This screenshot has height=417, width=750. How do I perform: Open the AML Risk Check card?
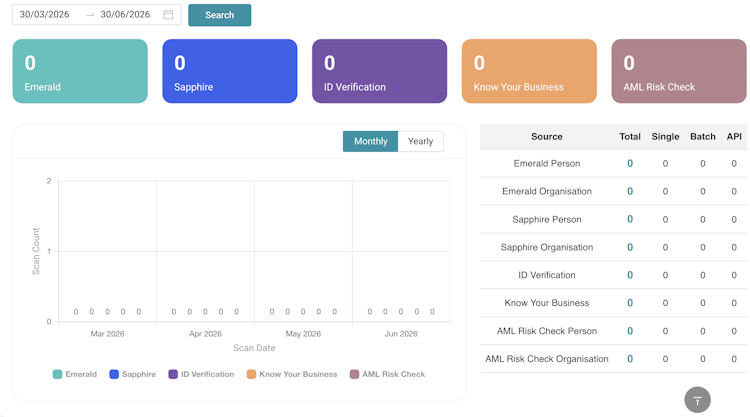pyautogui.click(x=679, y=71)
